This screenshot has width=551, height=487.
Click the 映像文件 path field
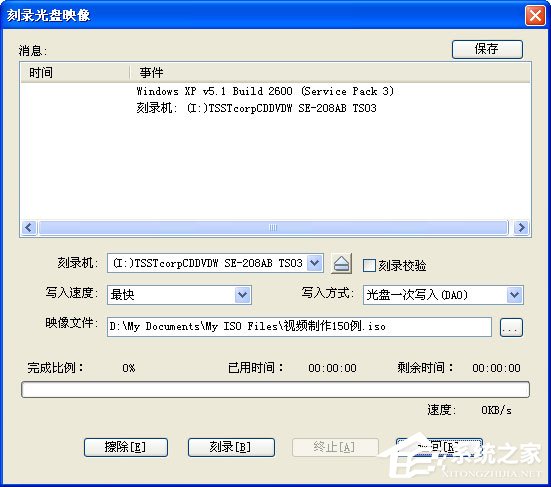tap(299, 326)
